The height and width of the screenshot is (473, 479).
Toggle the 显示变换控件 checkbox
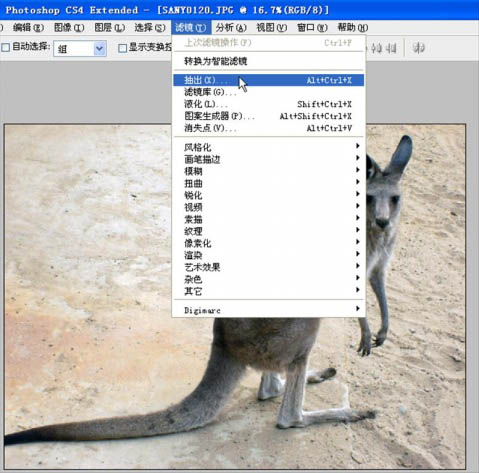tap(122, 48)
